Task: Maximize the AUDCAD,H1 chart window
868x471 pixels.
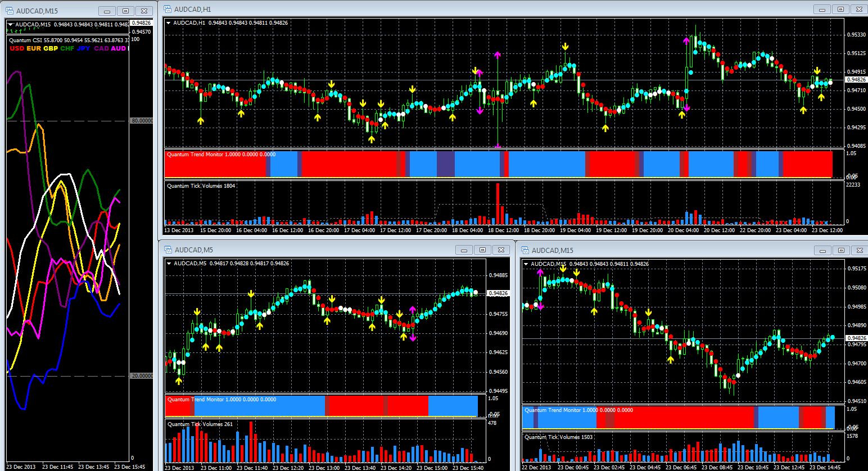Action: 840,10
